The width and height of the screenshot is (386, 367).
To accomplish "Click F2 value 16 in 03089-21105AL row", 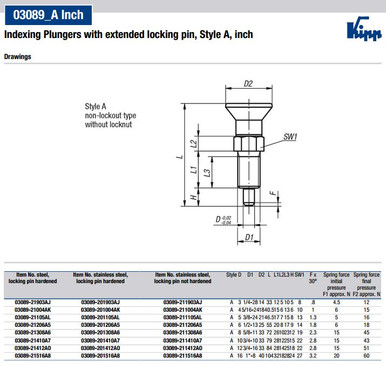I will pos(367,317).
